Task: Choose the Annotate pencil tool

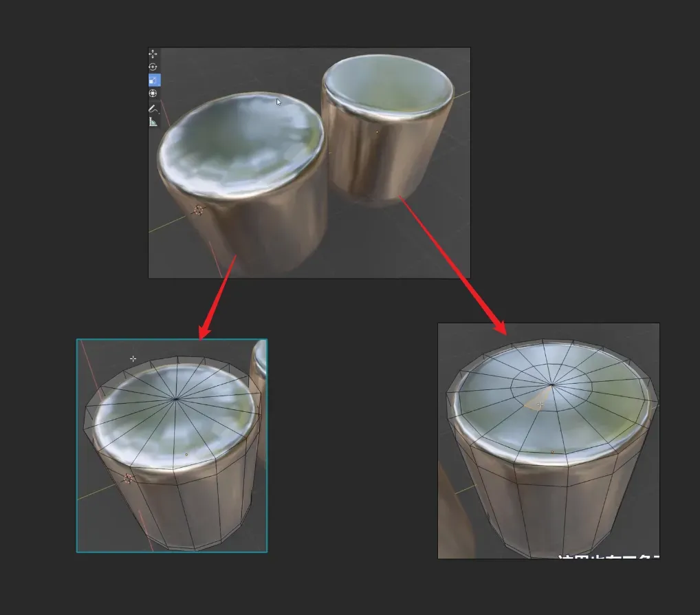Action: [x=153, y=108]
